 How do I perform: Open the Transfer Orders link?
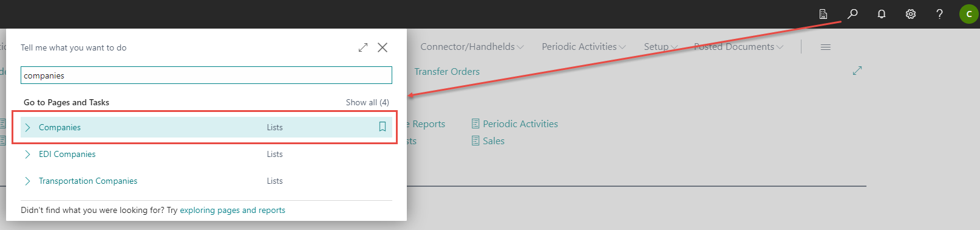[x=447, y=71]
